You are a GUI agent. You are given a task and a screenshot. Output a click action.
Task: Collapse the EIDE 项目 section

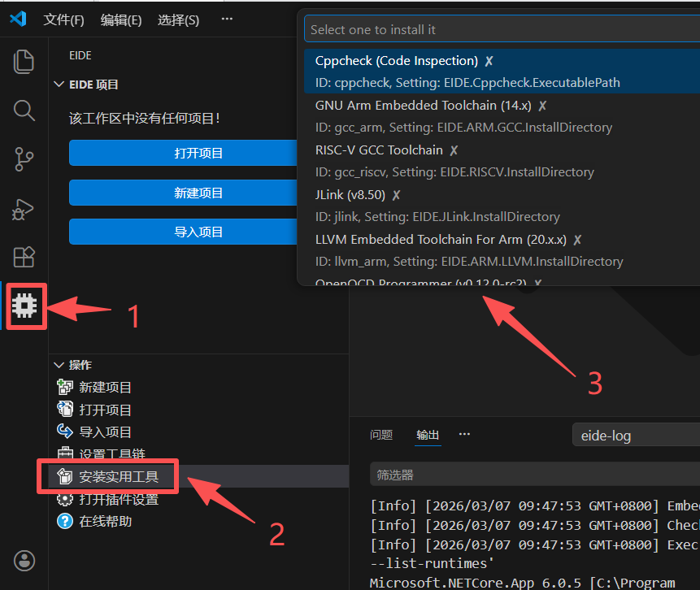pyautogui.click(x=59, y=85)
